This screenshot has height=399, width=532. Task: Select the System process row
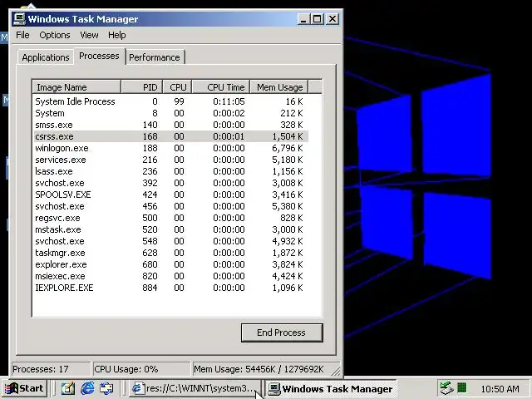[x=170, y=113]
